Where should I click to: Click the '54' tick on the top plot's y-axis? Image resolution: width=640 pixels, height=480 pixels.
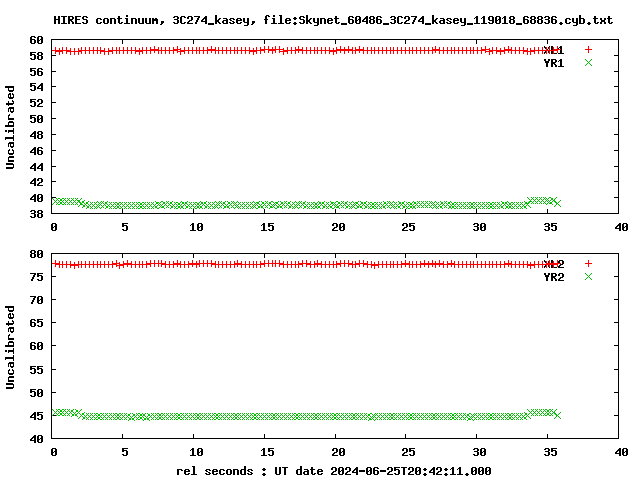click(36, 87)
